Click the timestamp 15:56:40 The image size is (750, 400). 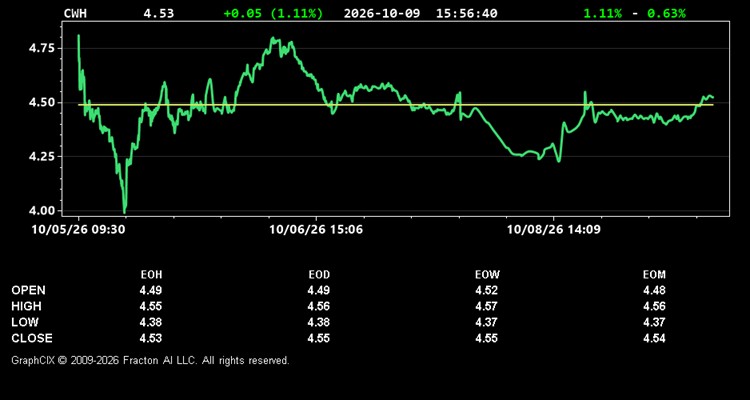(x=466, y=13)
